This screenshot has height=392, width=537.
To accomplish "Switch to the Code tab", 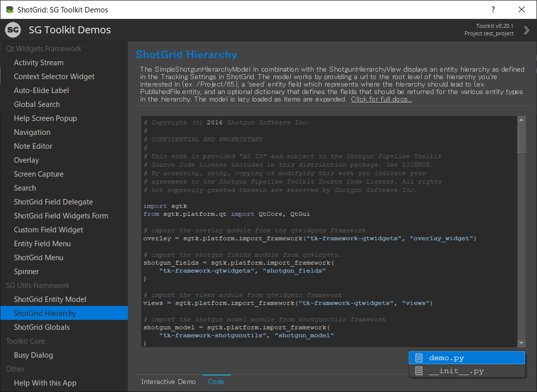I will pos(216,382).
